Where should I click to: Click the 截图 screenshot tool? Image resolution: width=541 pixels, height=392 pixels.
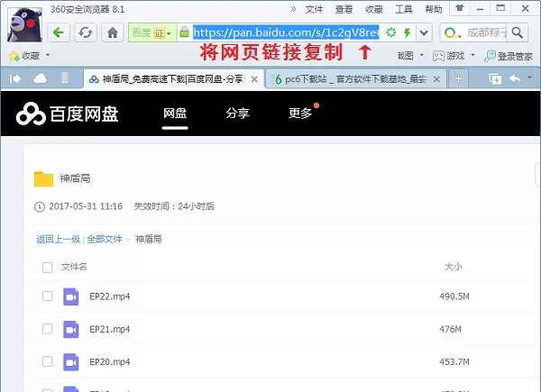[x=406, y=56]
